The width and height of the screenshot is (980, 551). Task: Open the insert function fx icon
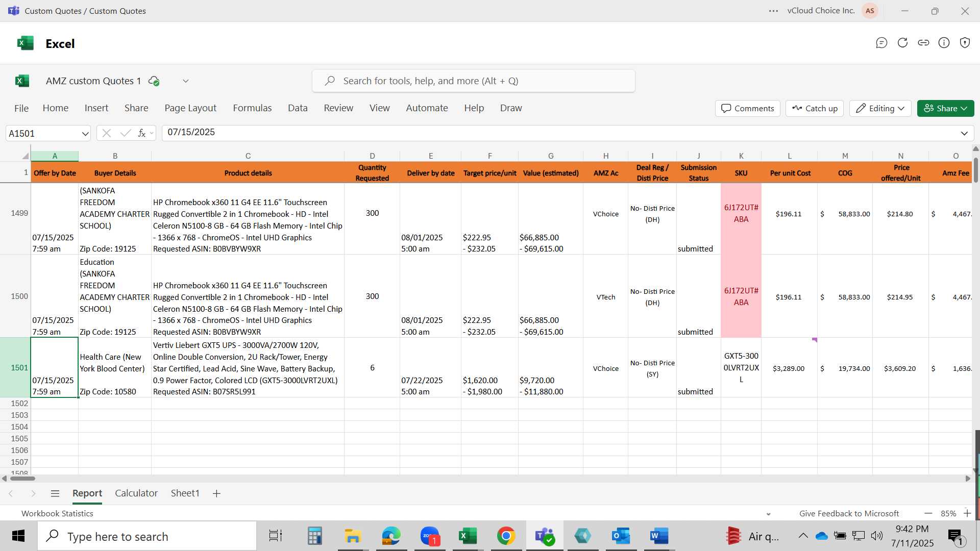pyautogui.click(x=142, y=133)
